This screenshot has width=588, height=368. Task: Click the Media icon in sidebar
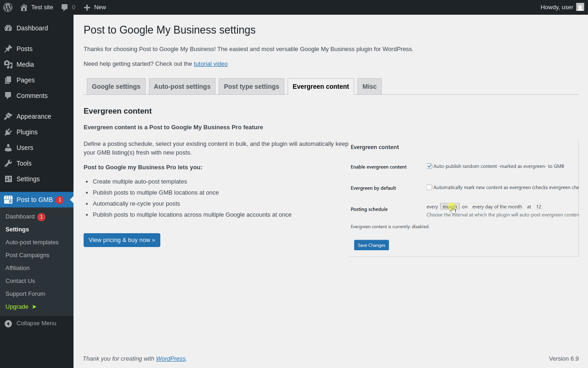[x=8, y=64]
